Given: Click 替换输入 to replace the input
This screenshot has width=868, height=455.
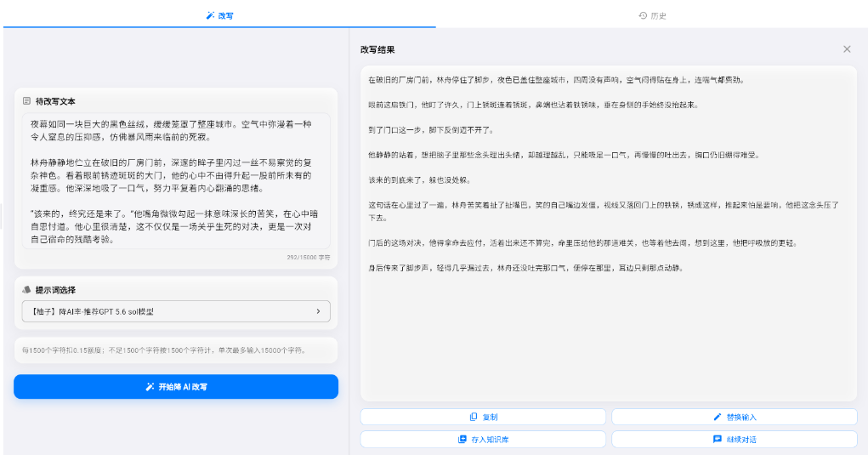Looking at the screenshot, I should (x=734, y=417).
